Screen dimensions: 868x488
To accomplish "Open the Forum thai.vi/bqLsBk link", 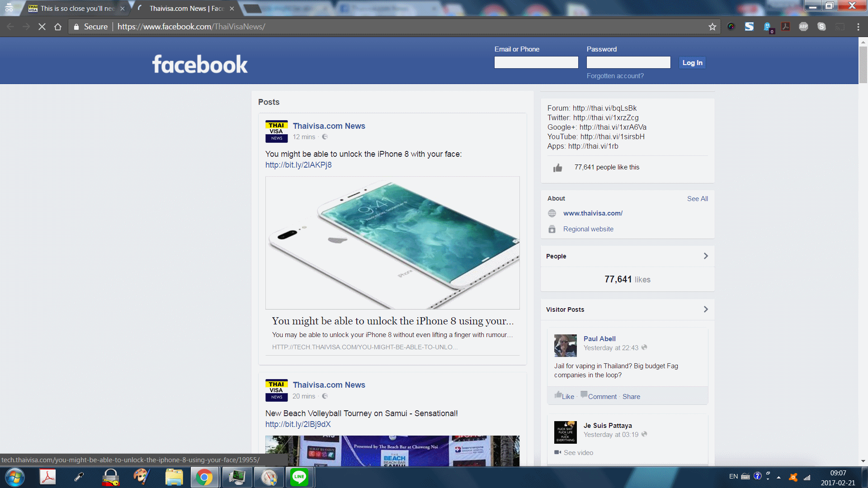I will pos(604,108).
